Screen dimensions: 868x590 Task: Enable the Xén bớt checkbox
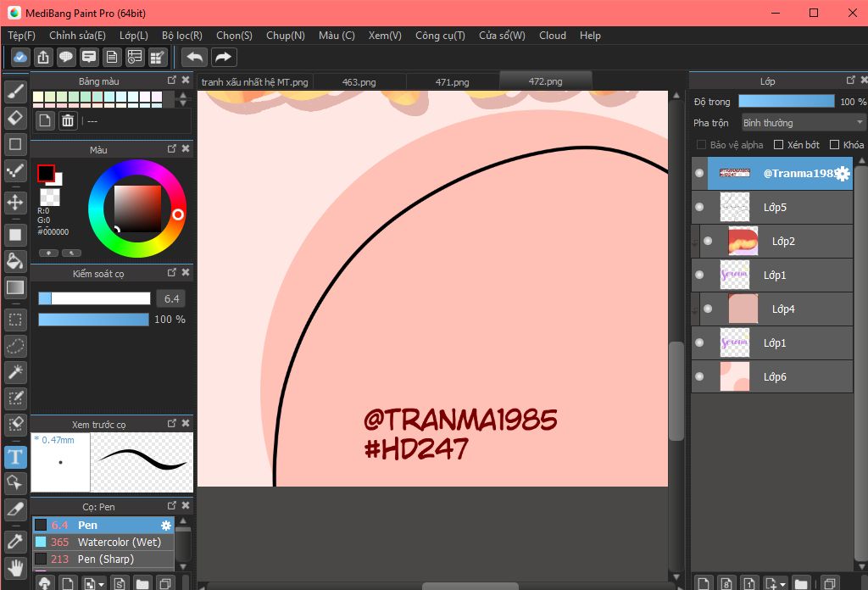click(778, 144)
